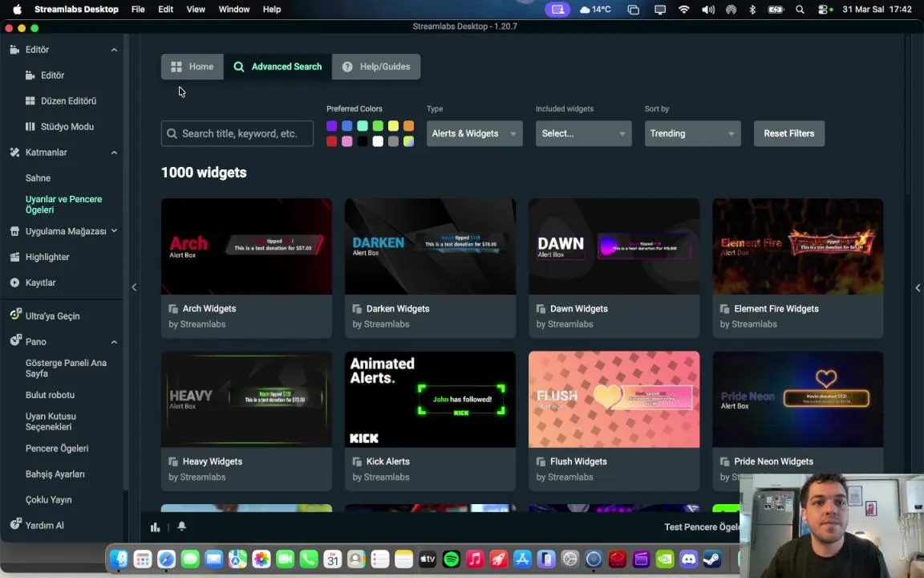Click the search title, keyword field
The height and width of the screenshot is (578, 924).
[x=237, y=134]
